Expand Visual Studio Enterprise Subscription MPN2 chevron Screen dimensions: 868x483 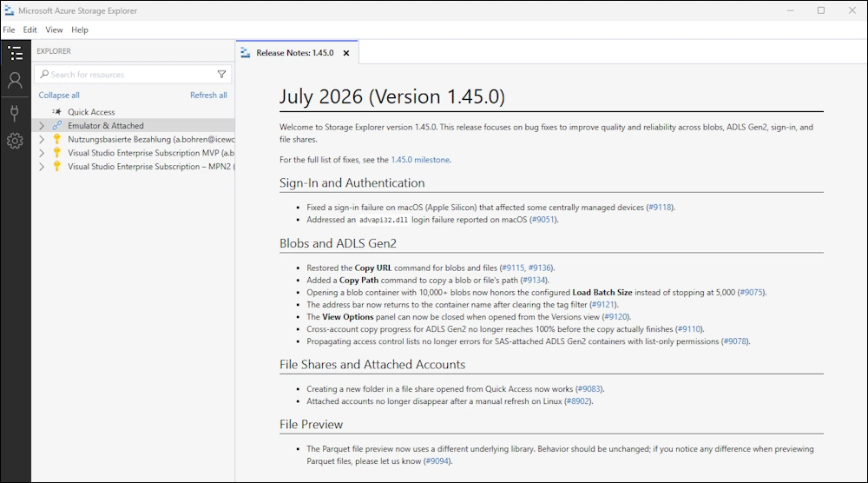(x=42, y=167)
